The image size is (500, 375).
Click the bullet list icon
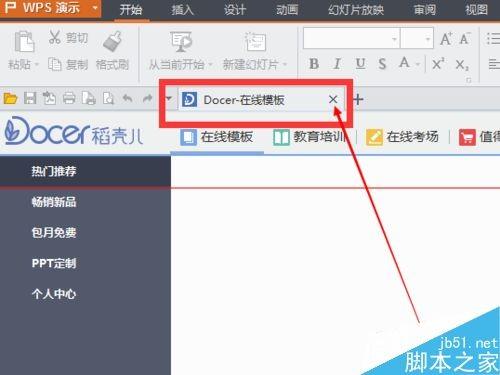point(493,39)
